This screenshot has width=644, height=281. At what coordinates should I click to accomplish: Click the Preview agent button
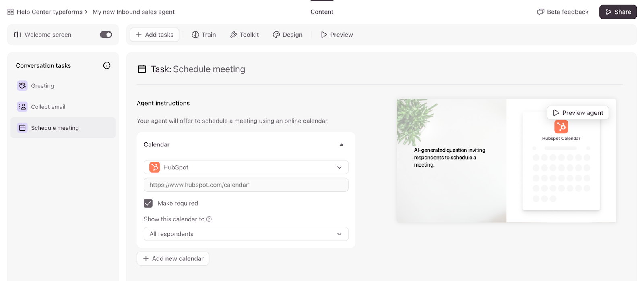tap(578, 113)
